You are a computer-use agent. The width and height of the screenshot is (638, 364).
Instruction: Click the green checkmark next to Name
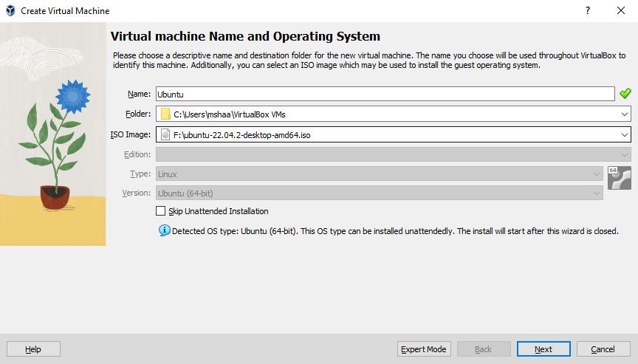[625, 94]
